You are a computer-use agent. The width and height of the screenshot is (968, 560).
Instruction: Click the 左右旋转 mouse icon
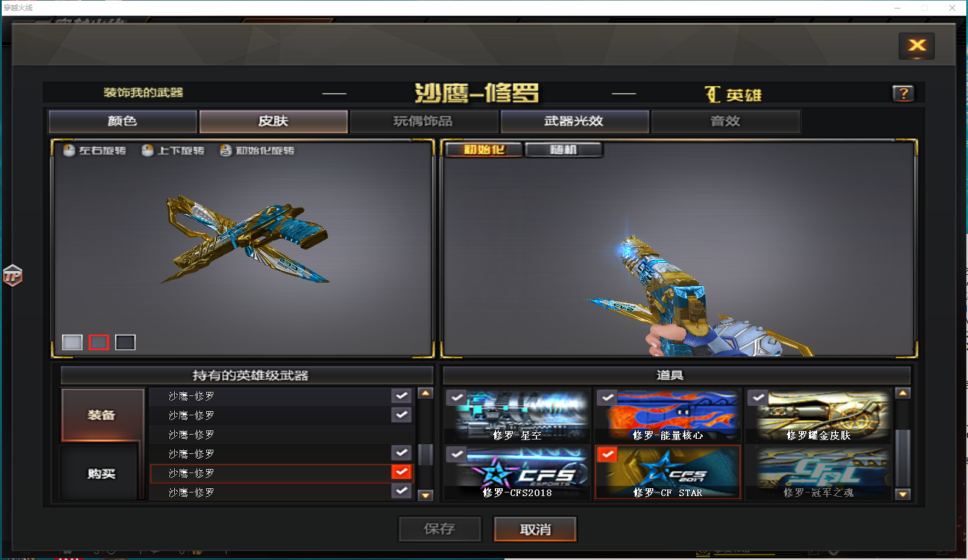[69, 150]
